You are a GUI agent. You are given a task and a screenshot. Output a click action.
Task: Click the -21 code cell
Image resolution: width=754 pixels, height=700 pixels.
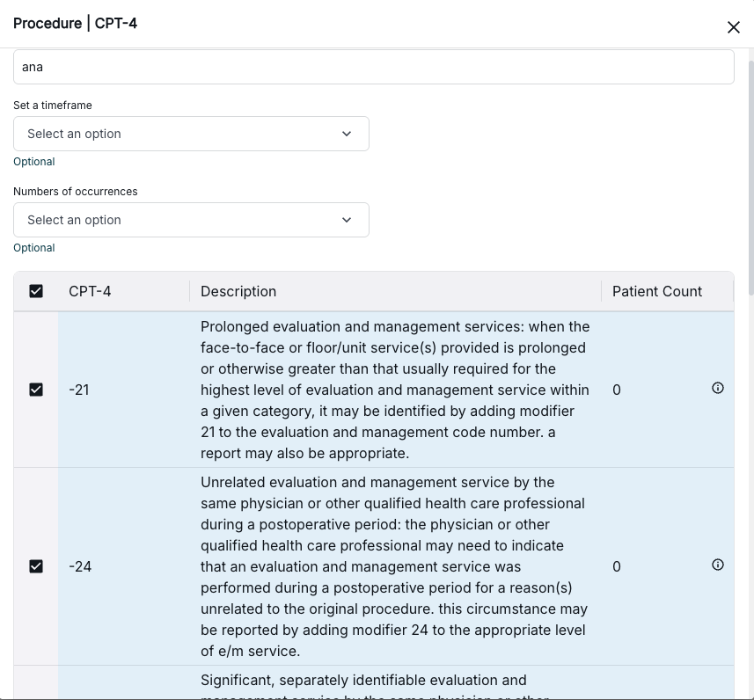79,390
